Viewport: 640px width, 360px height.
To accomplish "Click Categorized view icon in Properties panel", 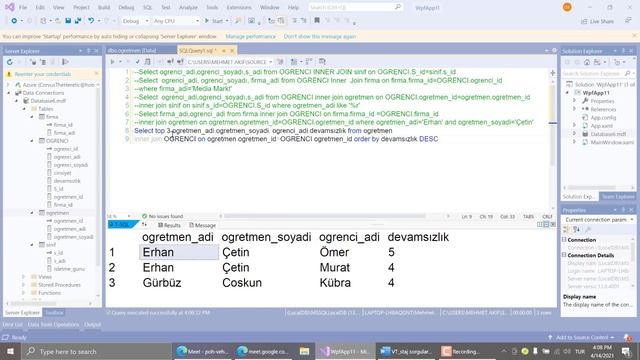I will click(567, 229).
